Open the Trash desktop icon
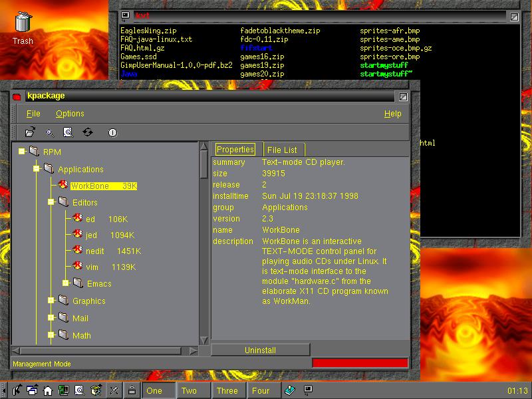 coord(23,23)
